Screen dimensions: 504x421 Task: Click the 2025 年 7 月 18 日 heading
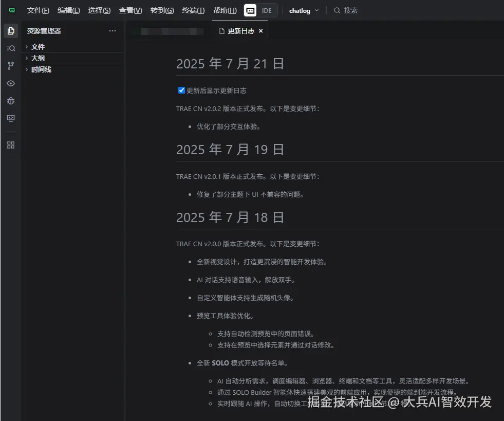pos(230,217)
